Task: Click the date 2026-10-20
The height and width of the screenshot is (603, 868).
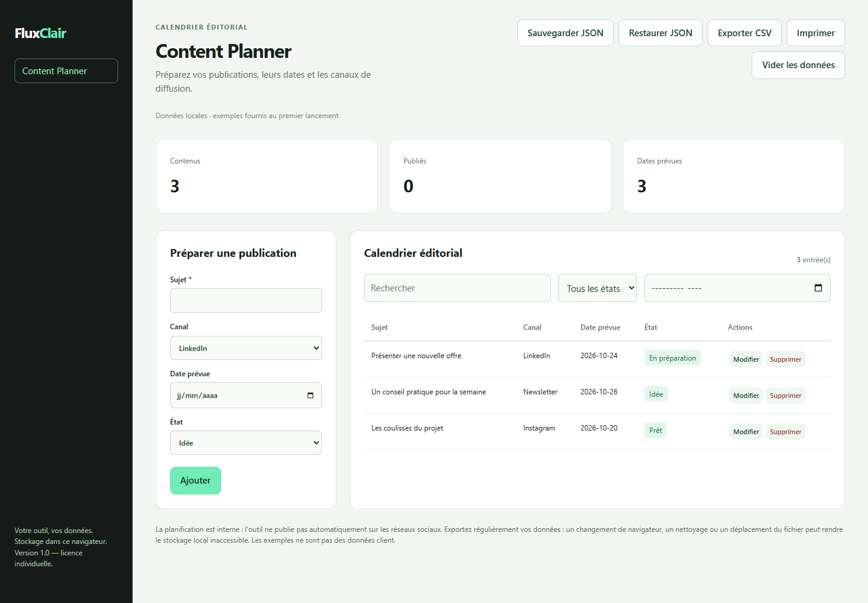Action: [x=599, y=428]
